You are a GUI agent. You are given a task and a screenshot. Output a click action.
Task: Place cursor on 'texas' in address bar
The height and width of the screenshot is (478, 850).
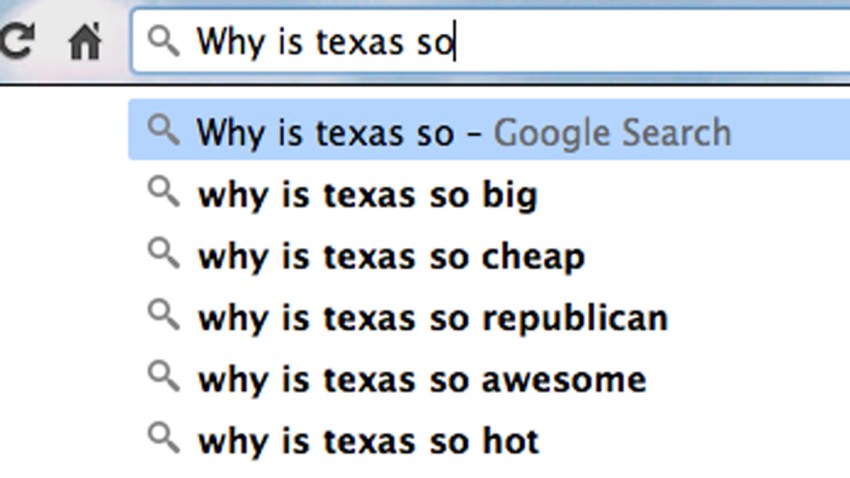[360, 42]
